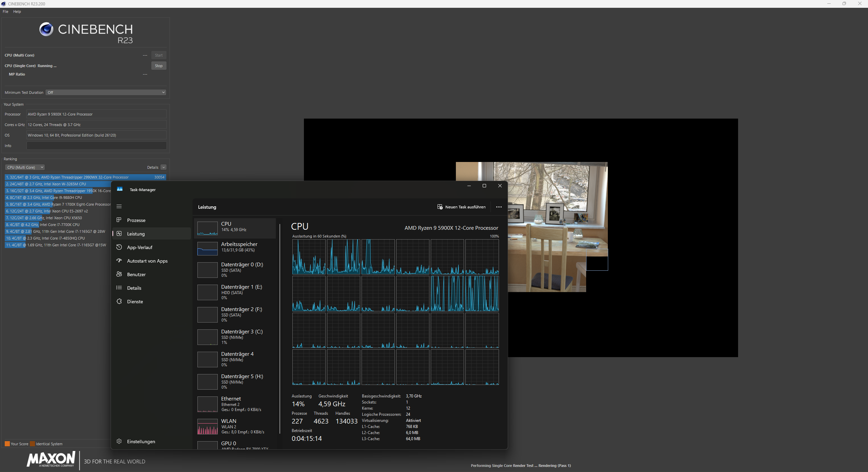Screen dimensions: 868x472
Task: Click Neuen Task ausführen
Action: [461, 207]
